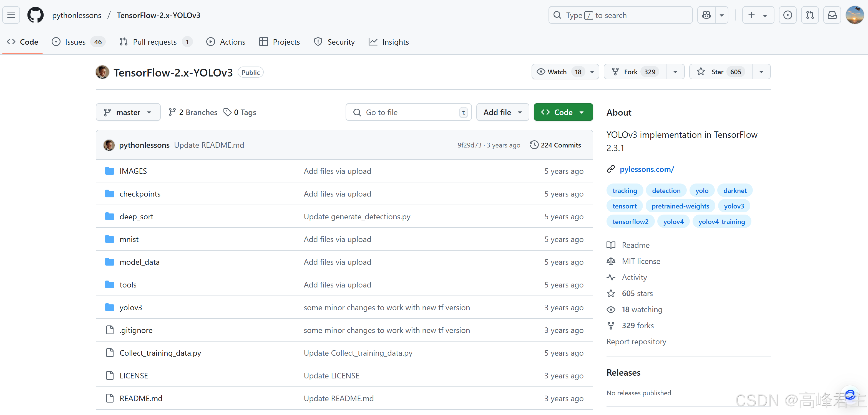This screenshot has height=415, width=868.
Task: Expand the green Code dropdown button
Action: coord(563,112)
